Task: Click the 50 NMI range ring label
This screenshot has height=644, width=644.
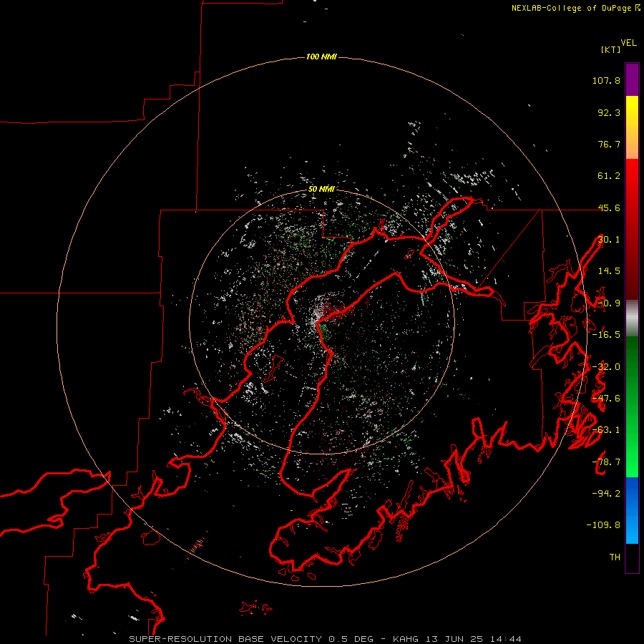Action: [321, 189]
